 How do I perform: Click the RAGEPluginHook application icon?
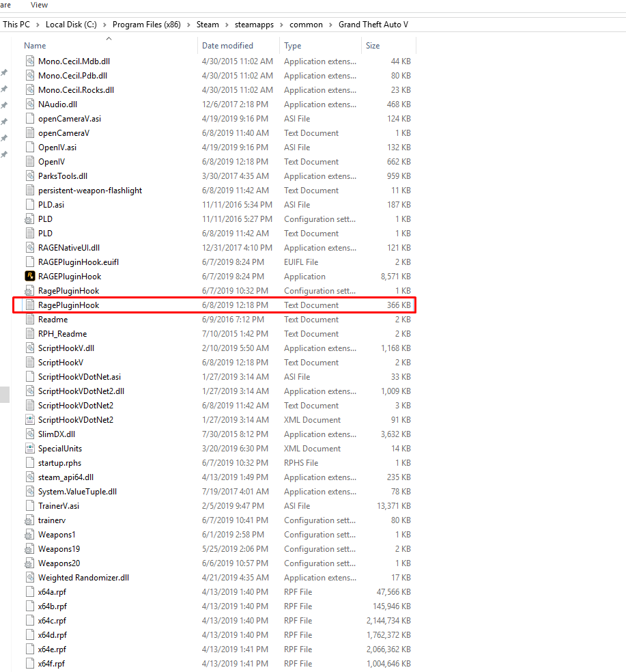pyautogui.click(x=29, y=276)
